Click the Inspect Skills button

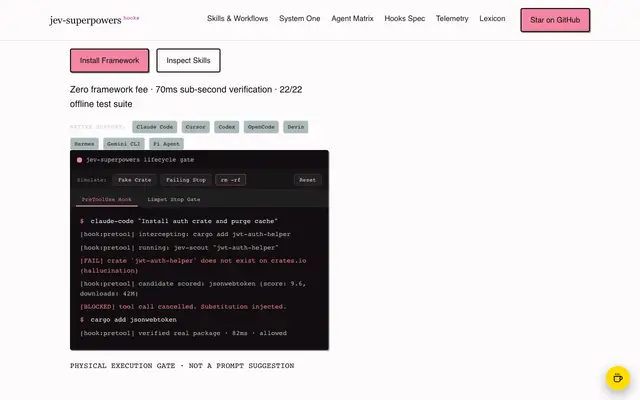[188, 60]
